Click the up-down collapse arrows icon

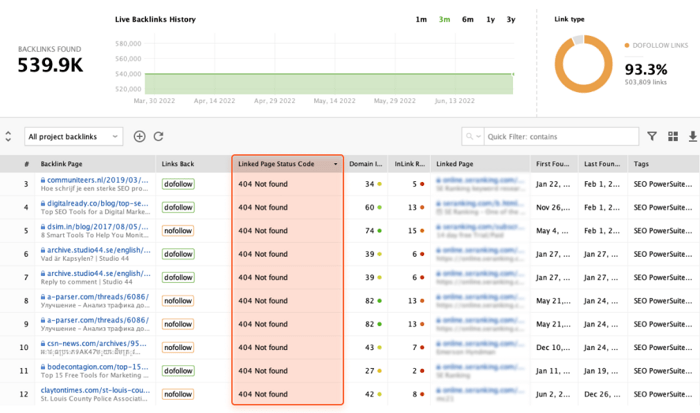(9, 137)
